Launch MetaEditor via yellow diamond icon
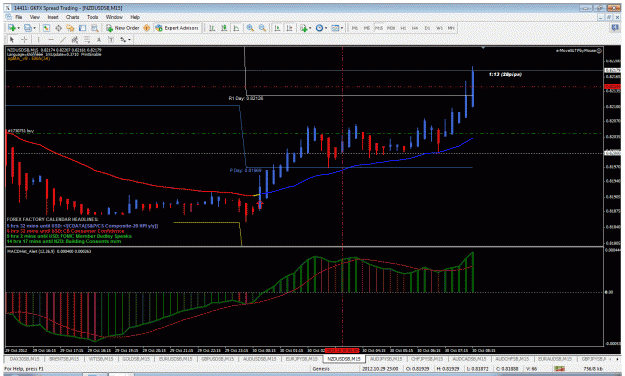The width and height of the screenshot is (625, 376). tap(147, 28)
